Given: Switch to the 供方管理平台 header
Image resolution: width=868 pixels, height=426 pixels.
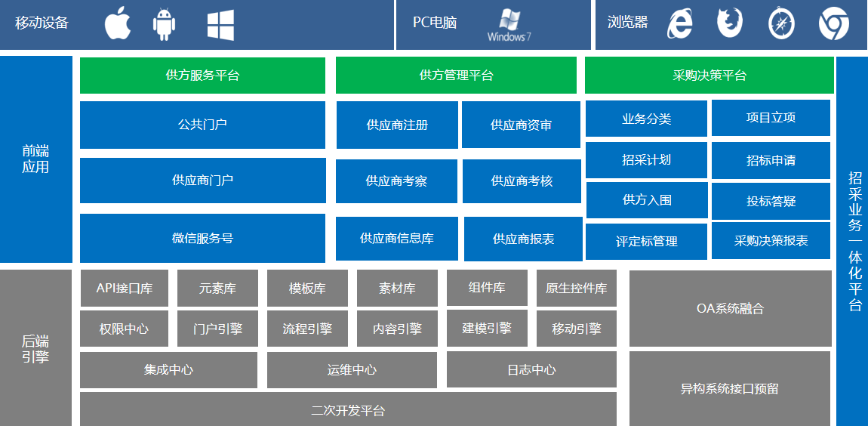Looking at the screenshot, I should point(457,76).
